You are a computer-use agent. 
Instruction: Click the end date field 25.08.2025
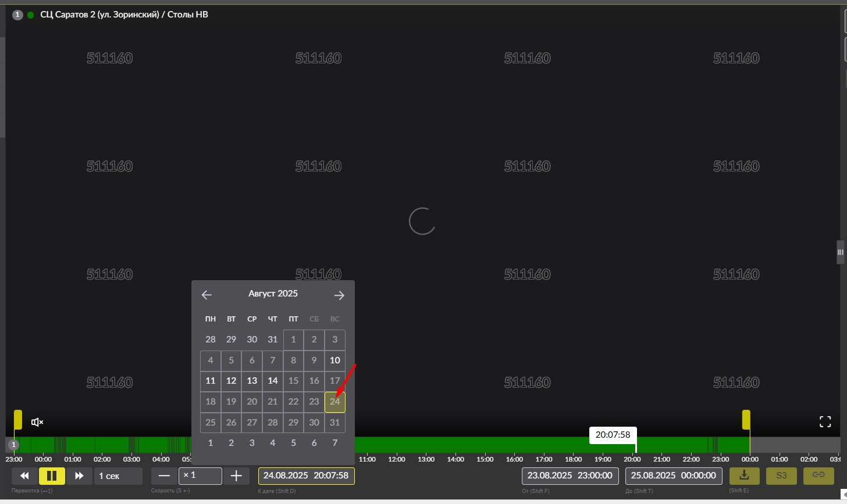tap(673, 476)
